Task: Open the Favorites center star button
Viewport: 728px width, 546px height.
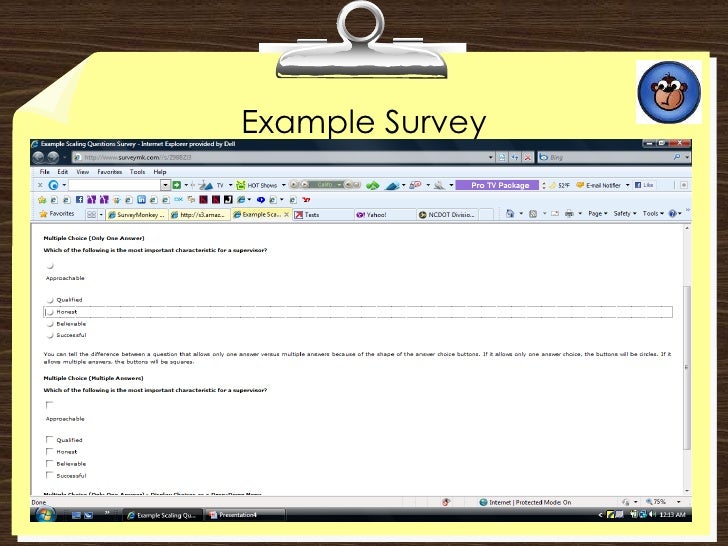Action: click(x=57, y=214)
